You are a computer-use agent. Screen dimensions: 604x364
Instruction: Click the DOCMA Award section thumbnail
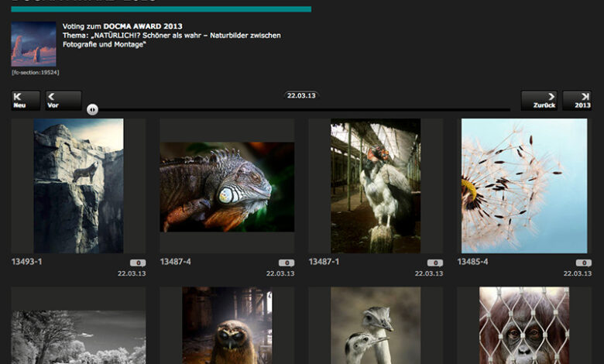(x=33, y=44)
